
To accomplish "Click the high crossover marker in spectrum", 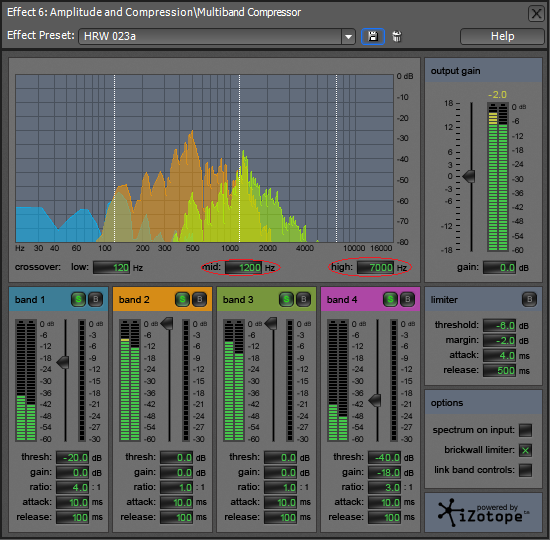I will pos(336,158).
